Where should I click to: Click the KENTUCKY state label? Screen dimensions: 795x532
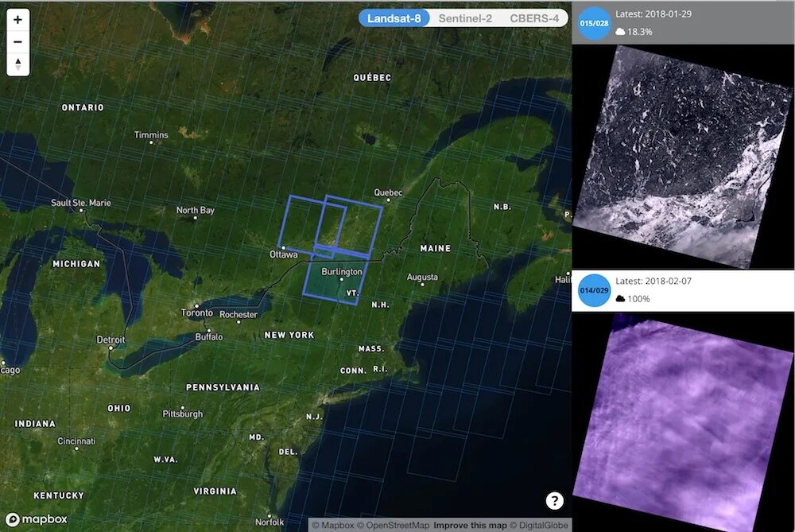coord(59,495)
